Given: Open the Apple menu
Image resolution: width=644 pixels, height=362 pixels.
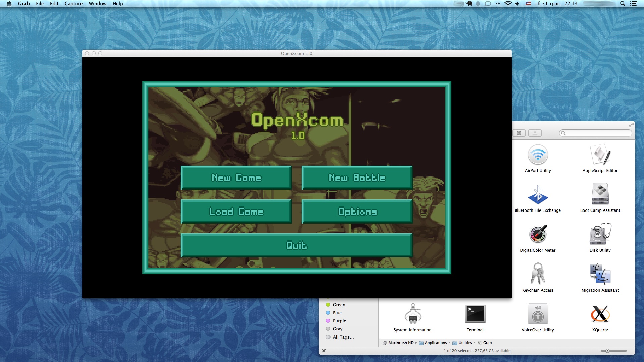Looking at the screenshot, I should pos(9,4).
